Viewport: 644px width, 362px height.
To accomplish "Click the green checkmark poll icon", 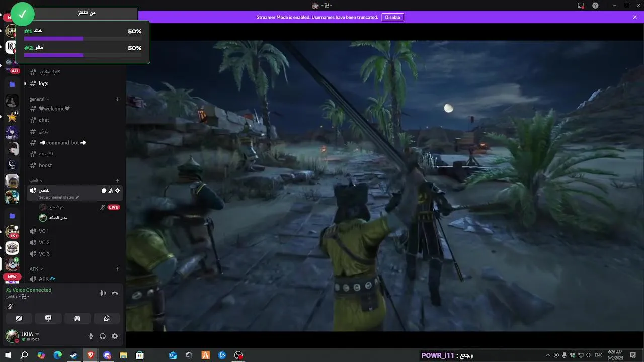I will click(x=22, y=15).
